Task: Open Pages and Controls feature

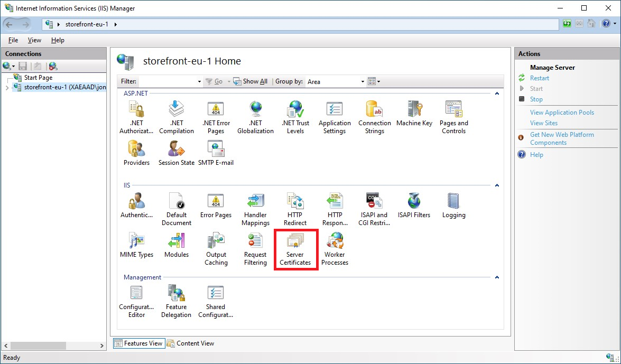Action: (x=454, y=117)
